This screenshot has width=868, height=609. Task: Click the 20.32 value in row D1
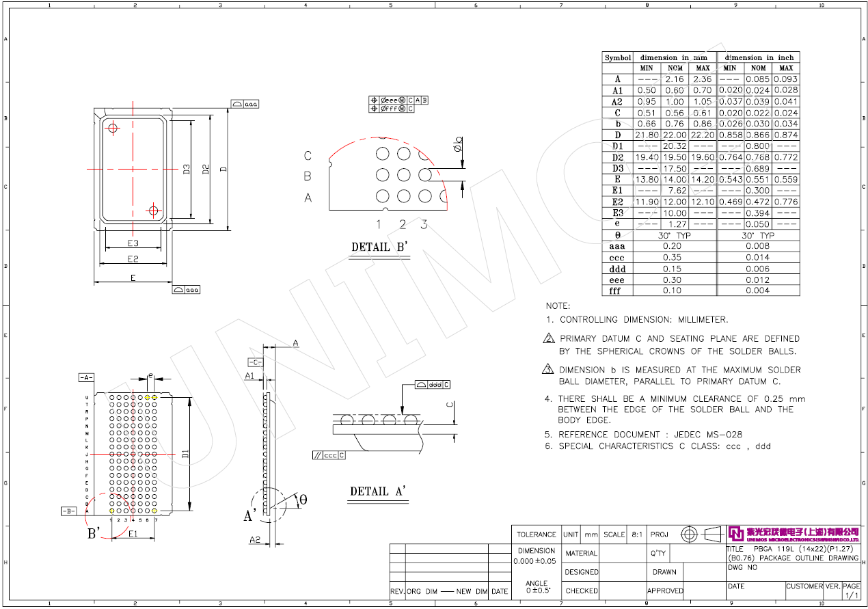pos(675,146)
